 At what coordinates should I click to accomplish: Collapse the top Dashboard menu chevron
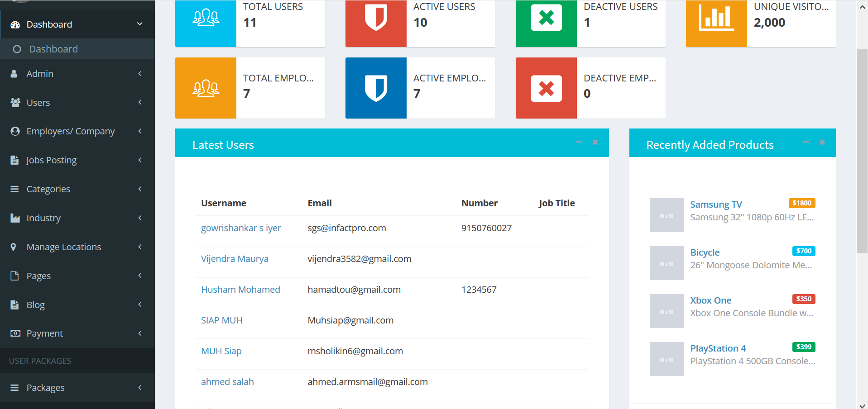140,24
